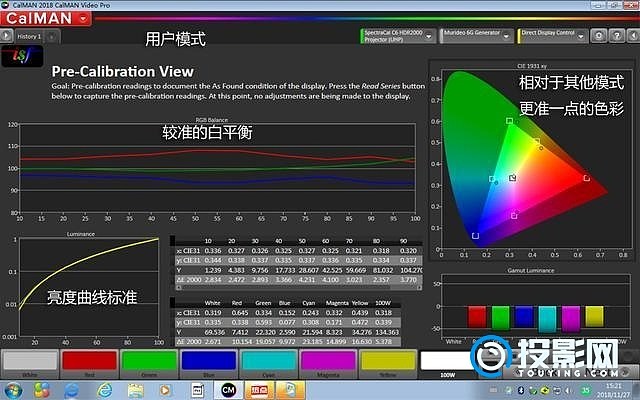Click the x: CIE31 row label in grayscale table
The width and height of the screenshot is (640, 400).
189,251
